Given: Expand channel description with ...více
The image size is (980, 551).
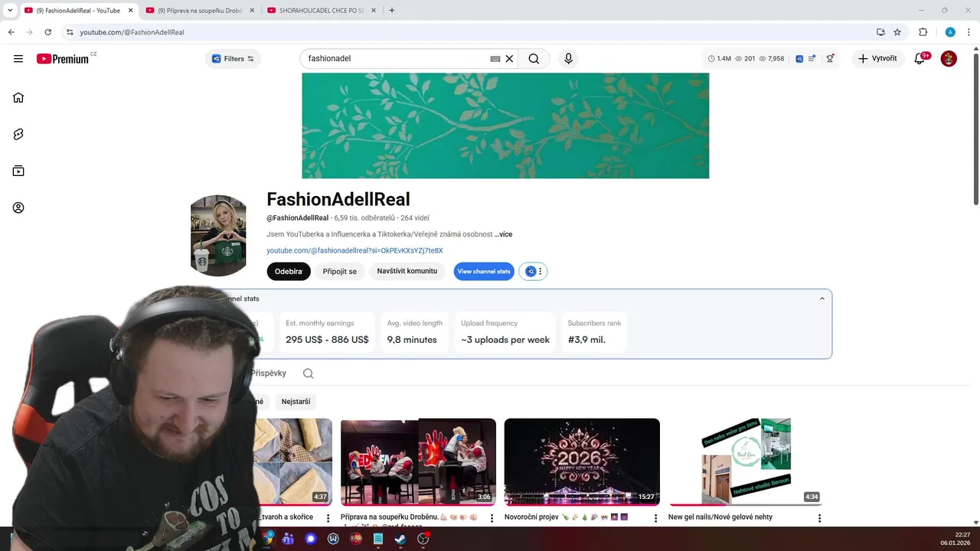Looking at the screenshot, I should click(503, 234).
